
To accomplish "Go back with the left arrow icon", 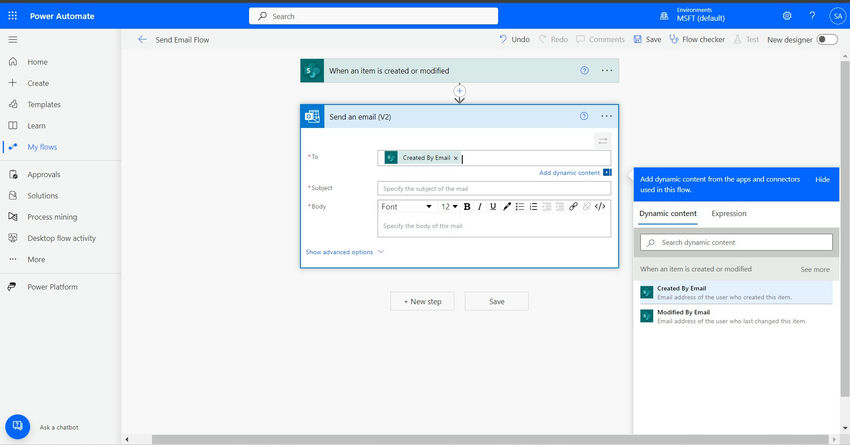I will [142, 40].
